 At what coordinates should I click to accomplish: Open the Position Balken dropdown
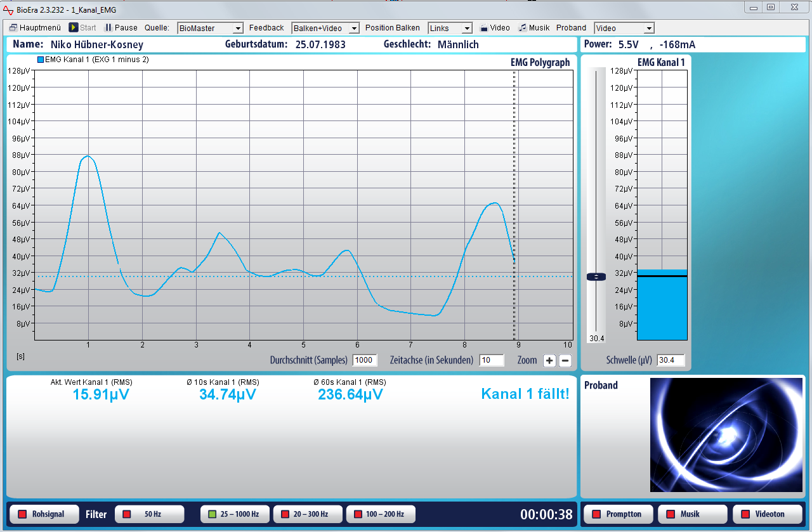[x=450, y=29]
